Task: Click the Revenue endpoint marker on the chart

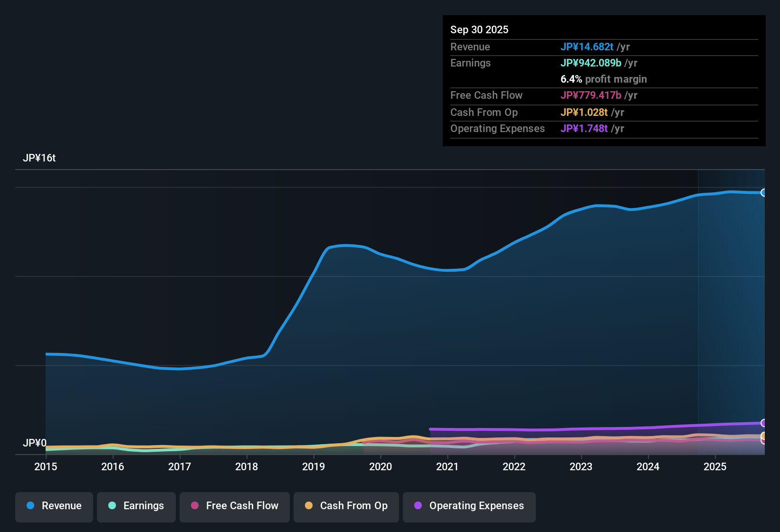Action: 764,192
